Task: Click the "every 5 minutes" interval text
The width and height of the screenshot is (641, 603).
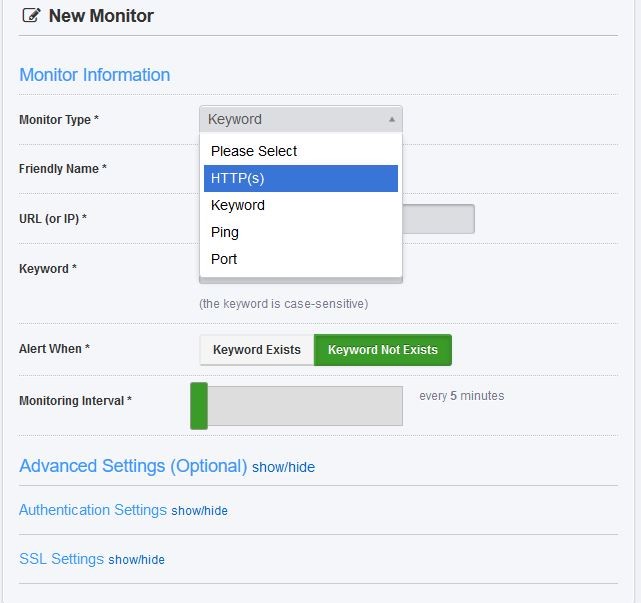Action: coord(462,396)
